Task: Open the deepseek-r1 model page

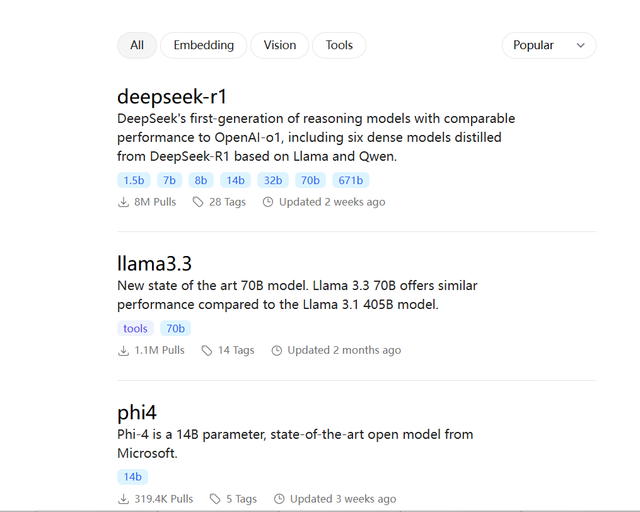Action: [x=172, y=97]
